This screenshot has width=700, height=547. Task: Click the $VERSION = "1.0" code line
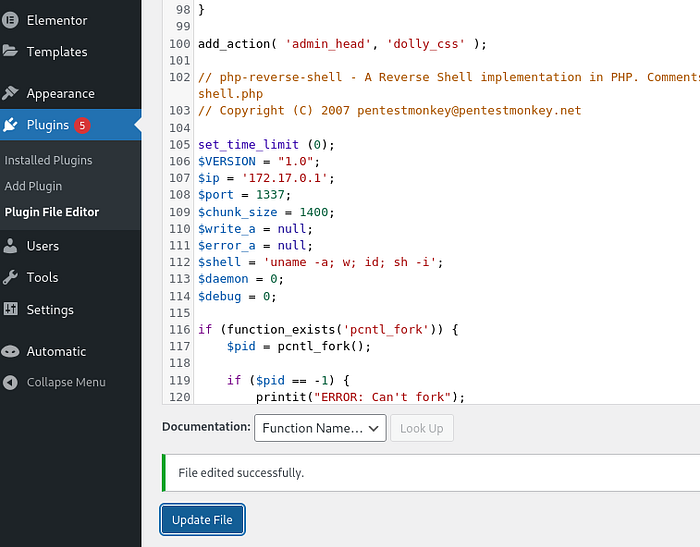point(259,161)
